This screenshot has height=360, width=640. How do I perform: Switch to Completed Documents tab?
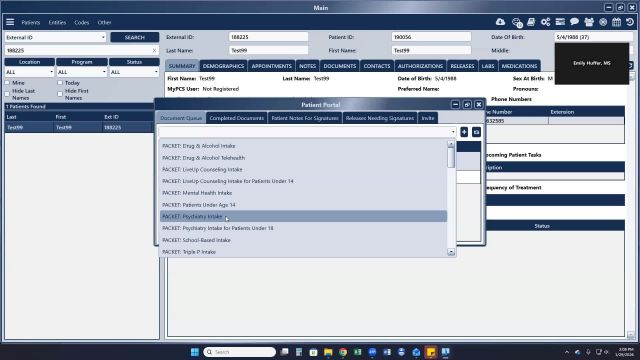[x=237, y=118]
